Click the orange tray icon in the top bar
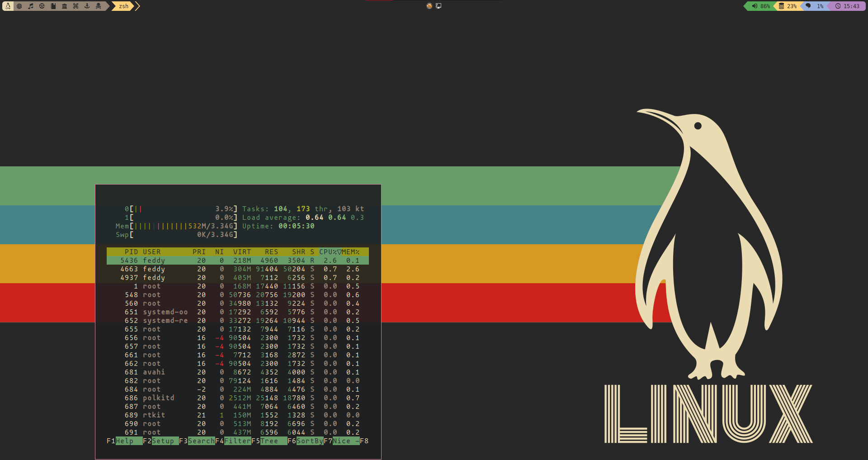The width and height of the screenshot is (868, 460). click(429, 6)
